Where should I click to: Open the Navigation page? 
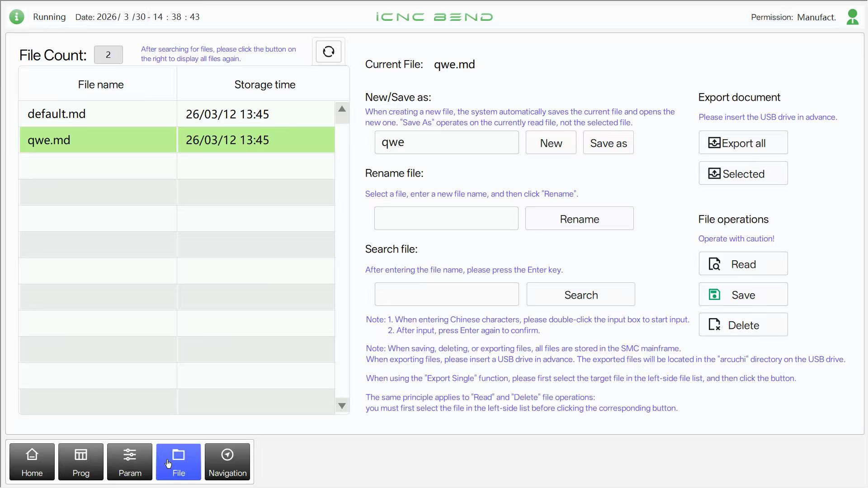pyautogui.click(x=227, y=462)
